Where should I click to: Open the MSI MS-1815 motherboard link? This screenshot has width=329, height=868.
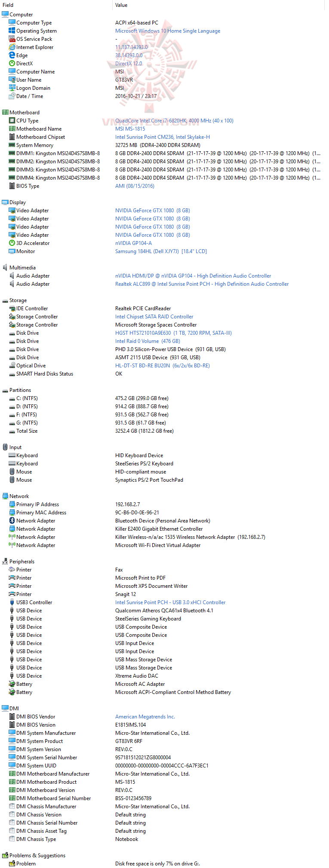pos(130,129)
